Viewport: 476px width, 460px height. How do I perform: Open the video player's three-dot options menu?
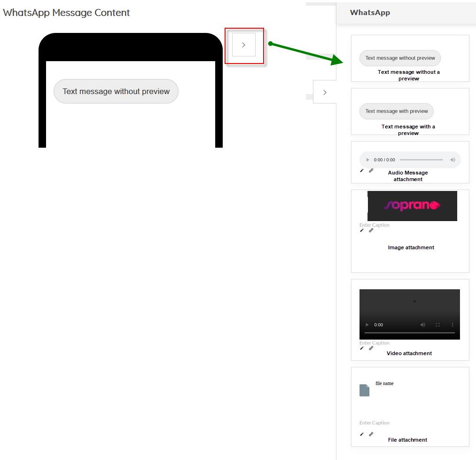pos(453,325)
